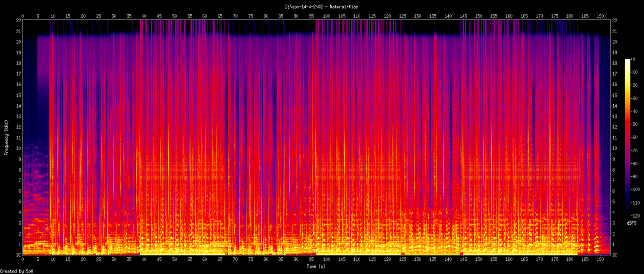Click the "Created by SoX" caption

pyautogui.click(x=17, y=271)
